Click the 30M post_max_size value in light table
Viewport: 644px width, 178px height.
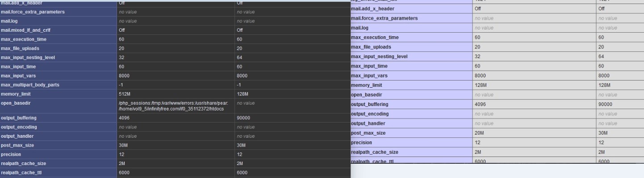603,133
